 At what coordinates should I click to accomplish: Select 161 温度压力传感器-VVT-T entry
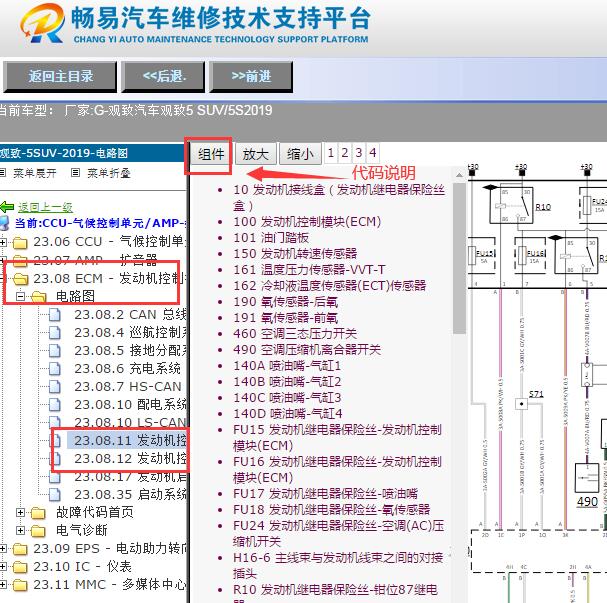pyautogui.click(x=309, y=270)
